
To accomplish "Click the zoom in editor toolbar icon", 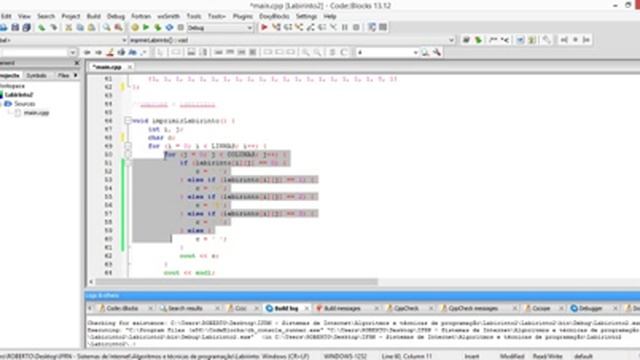I will pyautogui.click(x=305, y=52).
